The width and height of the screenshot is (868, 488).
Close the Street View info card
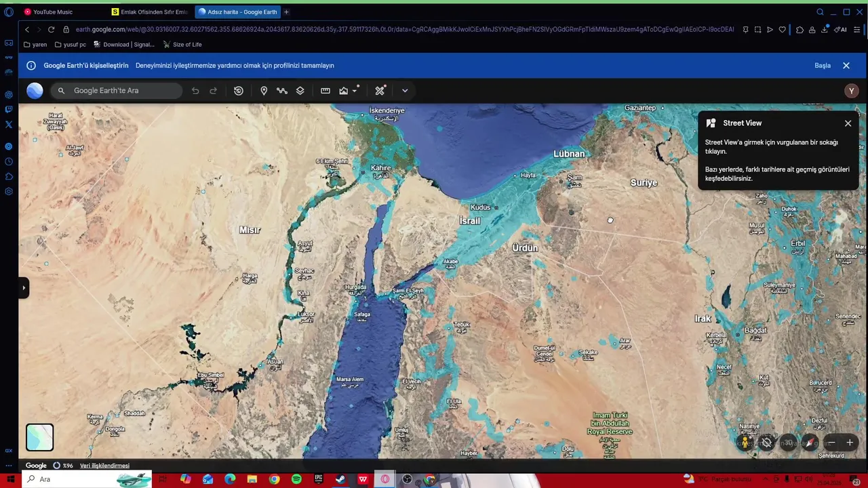(x=848, y=123)
